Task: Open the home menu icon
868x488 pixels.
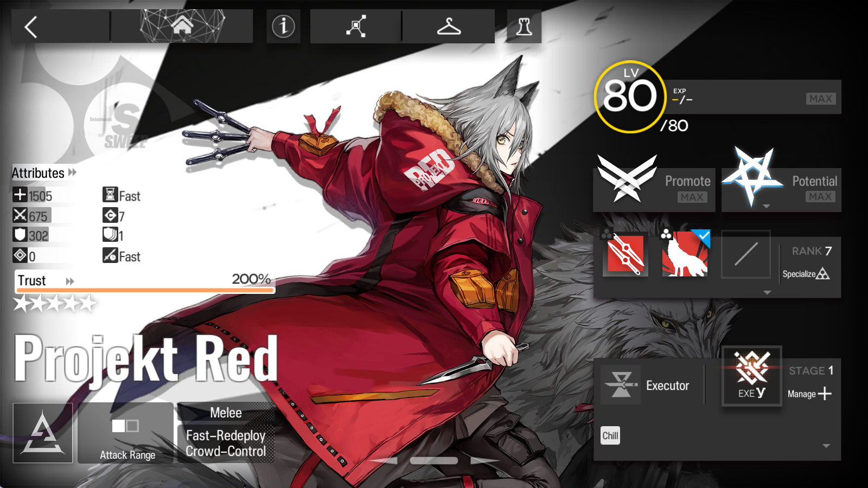Action: (182, 25)
